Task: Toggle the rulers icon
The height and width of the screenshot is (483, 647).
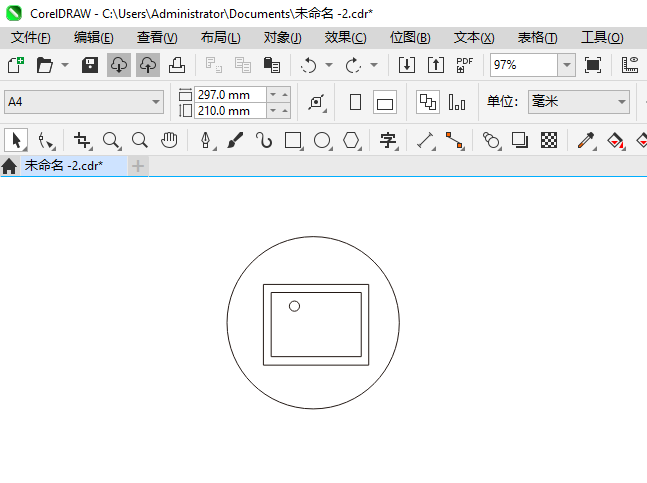Action: 630,65
